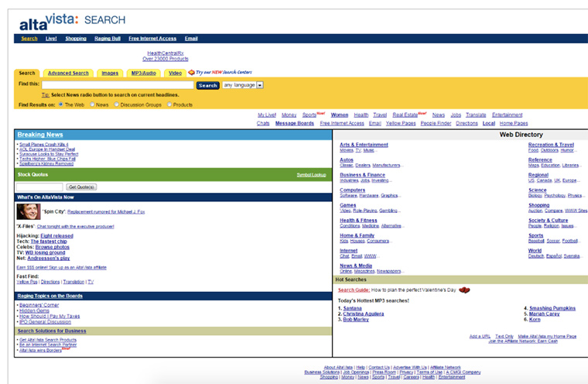Open the Games directory category
The height and width of the screenshot is (384, 588).
[347, 205]
